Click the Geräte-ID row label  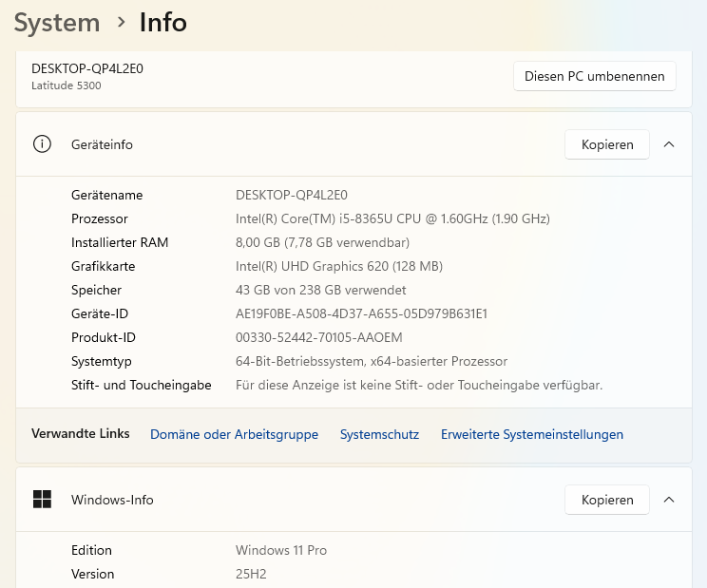click(100, 313)
